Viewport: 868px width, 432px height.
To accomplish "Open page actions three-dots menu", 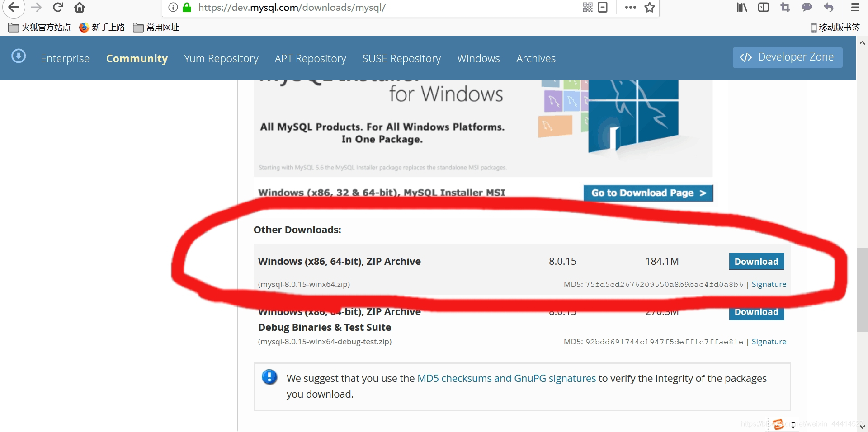I will tap(630, 7).
